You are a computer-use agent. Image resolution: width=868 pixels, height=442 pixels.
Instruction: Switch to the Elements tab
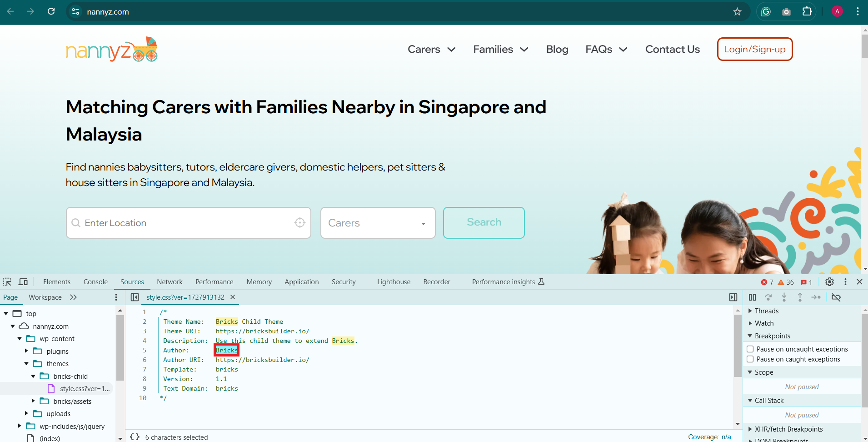pos(57,282)
